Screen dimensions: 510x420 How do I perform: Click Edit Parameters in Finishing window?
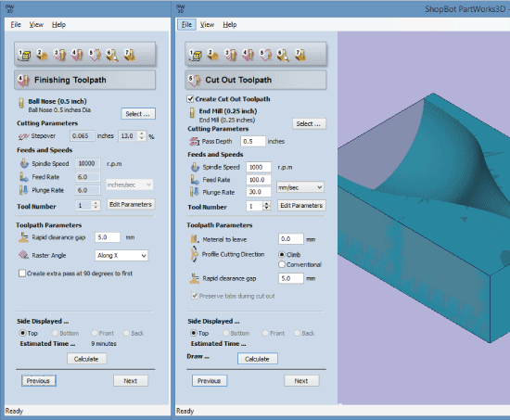pyautogui.click(x=131, y=204)
